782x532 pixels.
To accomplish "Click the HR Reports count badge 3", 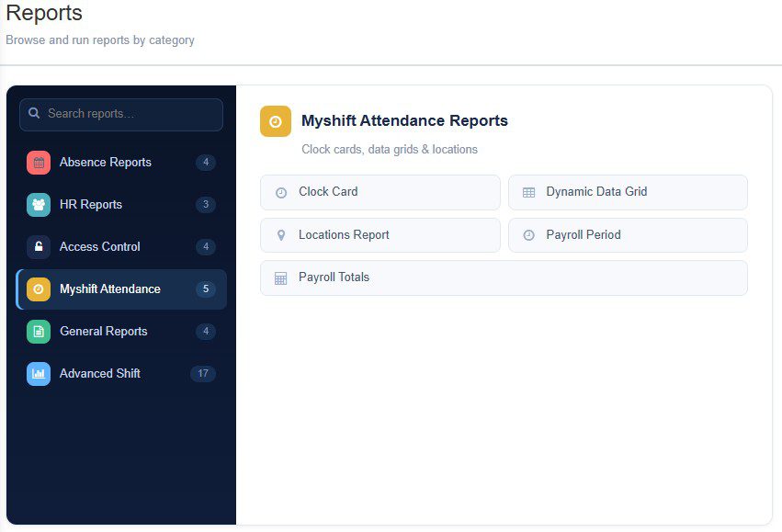I will (206, 204).
